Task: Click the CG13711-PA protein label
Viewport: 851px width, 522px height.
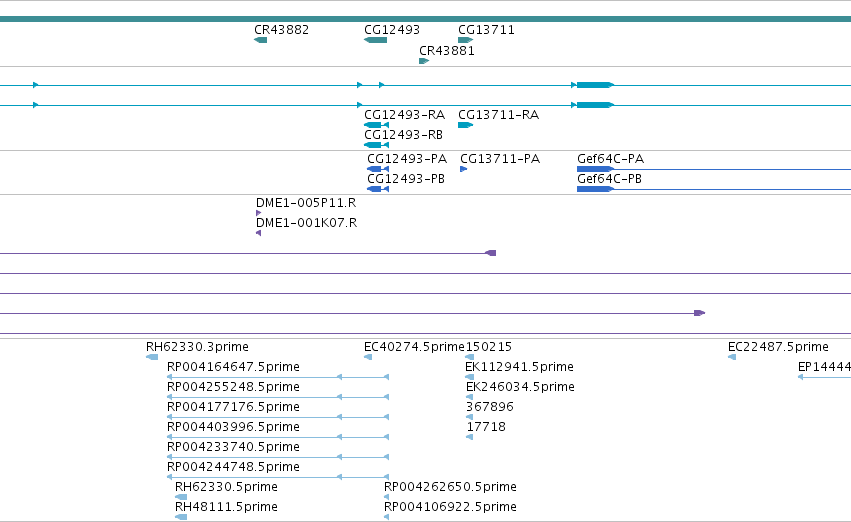Action: click(x=500, y=159)
